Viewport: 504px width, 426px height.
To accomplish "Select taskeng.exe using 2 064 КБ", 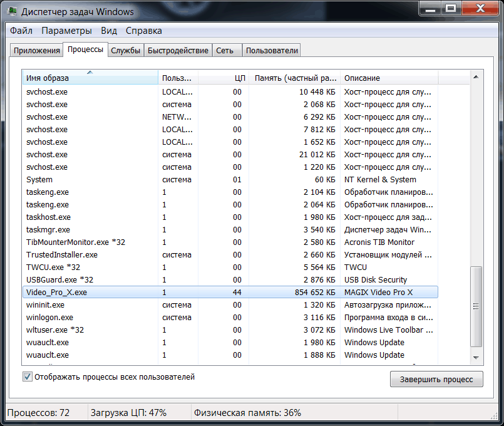I will point(230,204).
